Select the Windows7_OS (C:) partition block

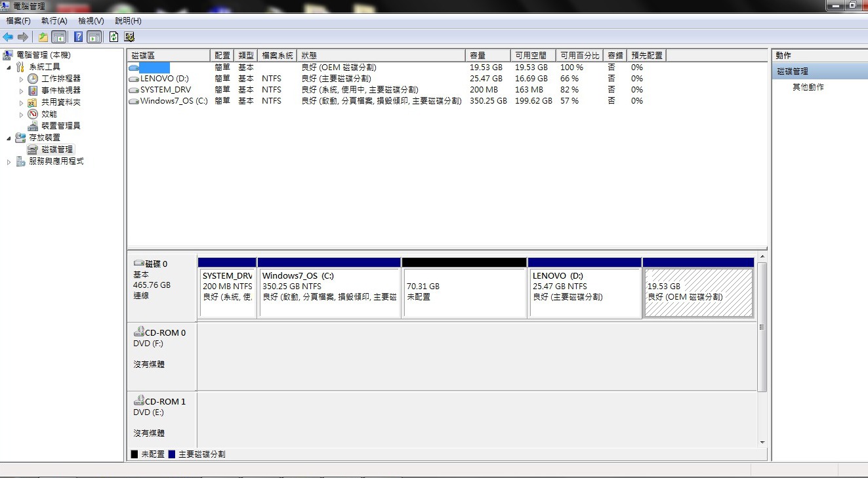pyautogui.click(x=329, y=287)
